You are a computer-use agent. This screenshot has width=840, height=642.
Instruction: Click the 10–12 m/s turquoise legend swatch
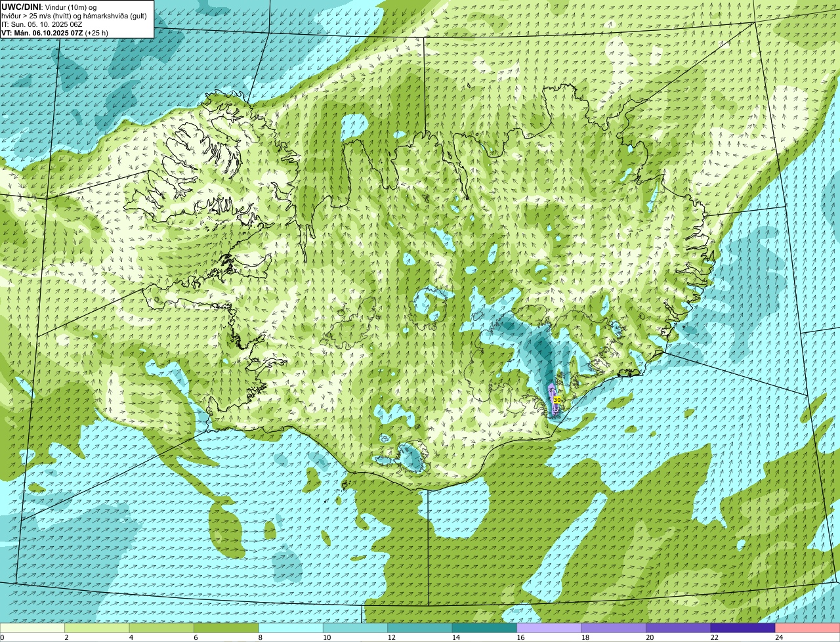[356, 628]
